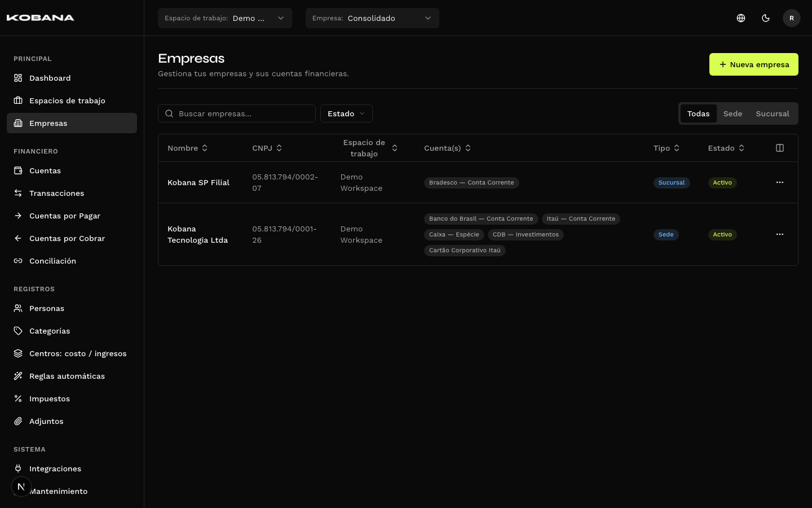Click the Cuentas por Cobrar arrow icon
The width and height of the screenshot is (812, 508).
click(18, 238)
